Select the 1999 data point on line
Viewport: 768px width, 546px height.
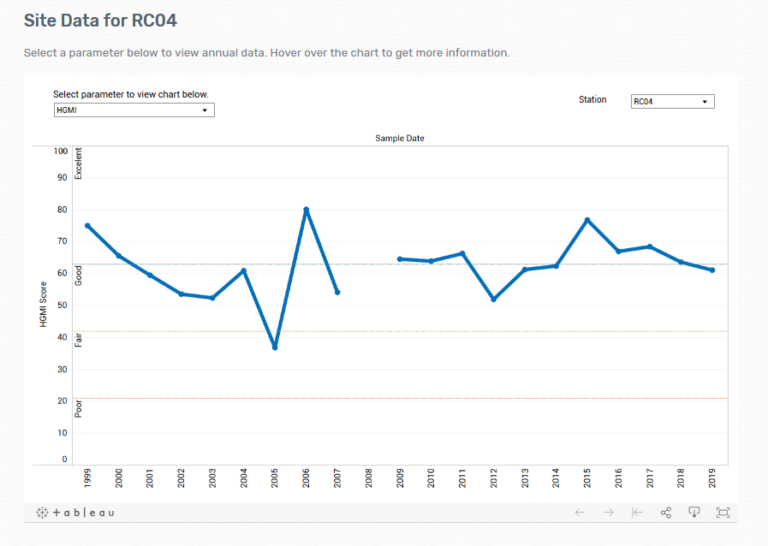pyautogui.click(x=88, y=226)
